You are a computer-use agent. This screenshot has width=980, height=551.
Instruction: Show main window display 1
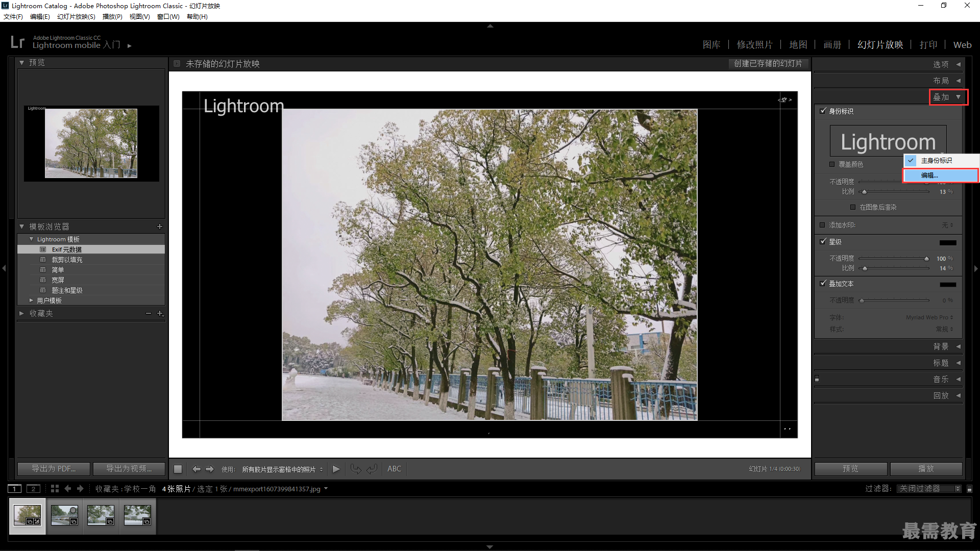click(15, 489)
